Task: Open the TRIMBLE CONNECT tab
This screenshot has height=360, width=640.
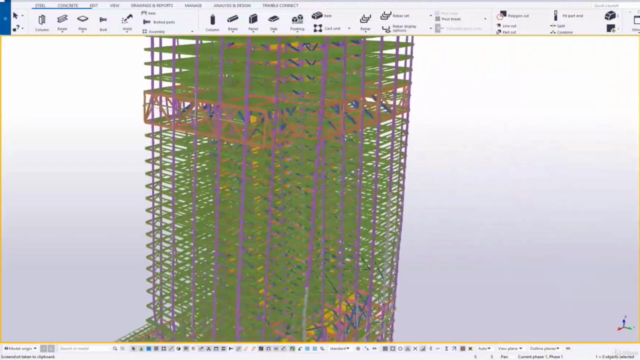Action: tap(280, 5)
